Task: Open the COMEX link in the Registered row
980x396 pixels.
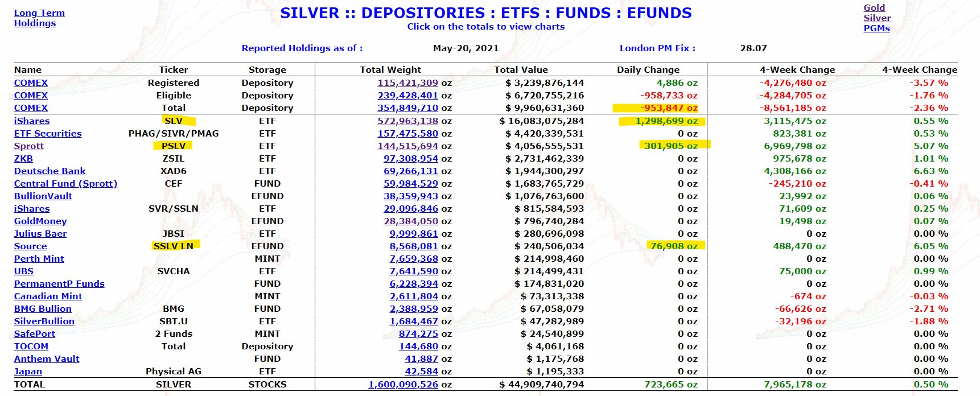Action: [x=31, y=83]
